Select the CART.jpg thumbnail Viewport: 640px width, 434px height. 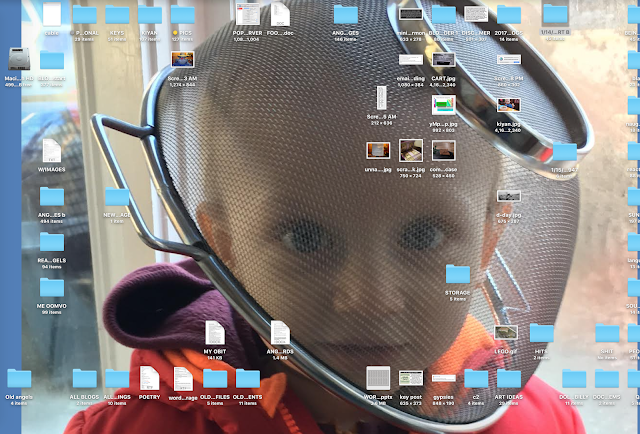click(x=444, y=60)
